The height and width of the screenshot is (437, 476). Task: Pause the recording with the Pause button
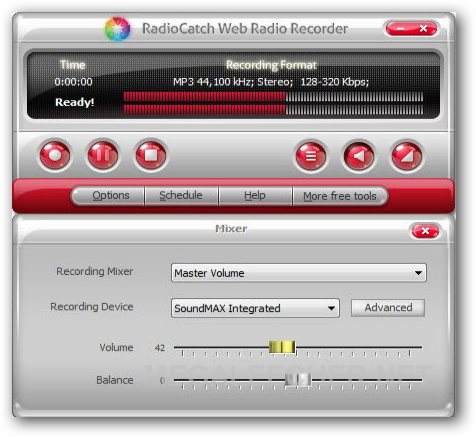[103, 155]
